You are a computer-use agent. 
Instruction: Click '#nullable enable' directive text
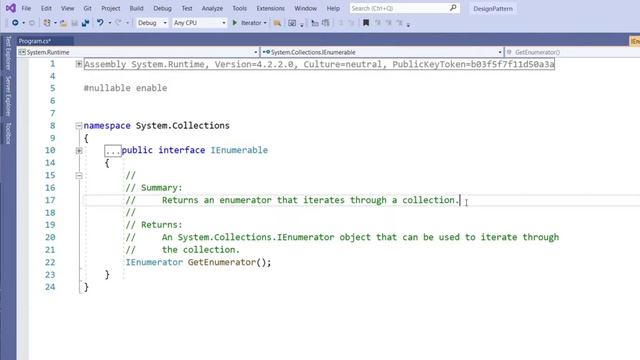point(125,88)
